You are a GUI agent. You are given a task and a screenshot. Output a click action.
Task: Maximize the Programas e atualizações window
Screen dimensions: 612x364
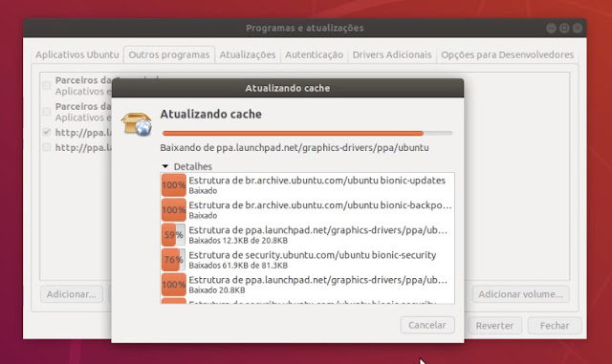pyautogui.click(x=564, y=28)
